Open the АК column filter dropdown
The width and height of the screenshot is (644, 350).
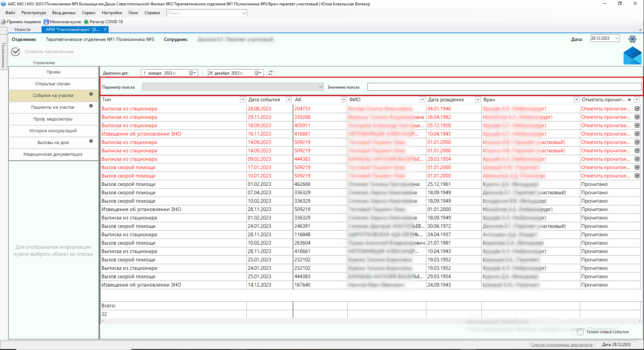(x=344, y=100)
